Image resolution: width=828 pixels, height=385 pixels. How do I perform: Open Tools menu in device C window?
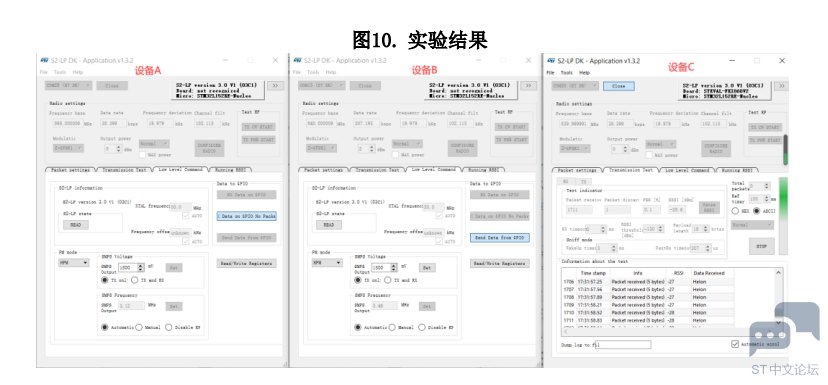(x=567, y=72)
